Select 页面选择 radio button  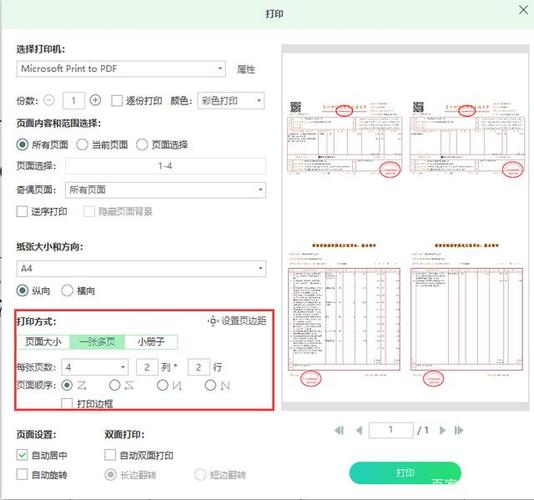click(142, 144)
